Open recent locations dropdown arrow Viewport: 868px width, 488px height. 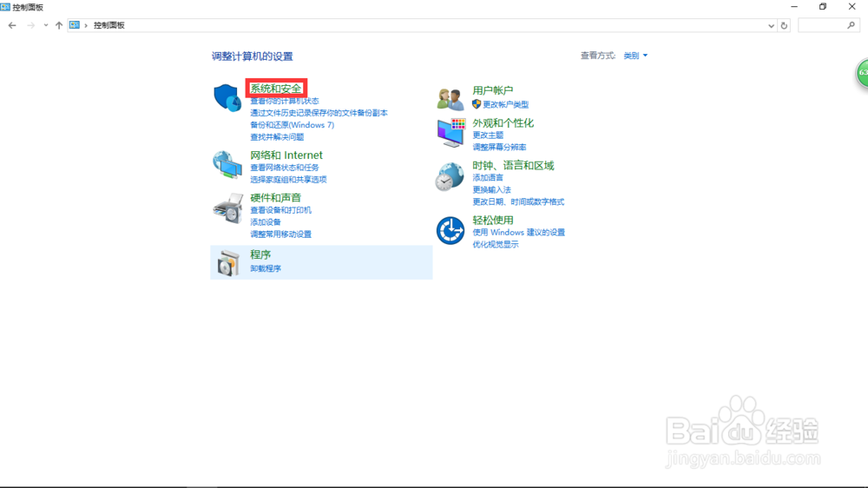pos(45,25)
